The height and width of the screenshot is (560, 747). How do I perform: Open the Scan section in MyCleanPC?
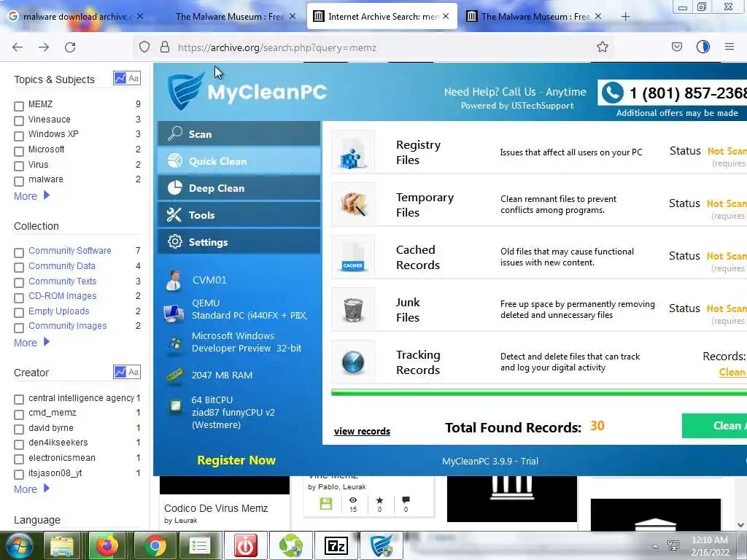(x=239, y=134)
